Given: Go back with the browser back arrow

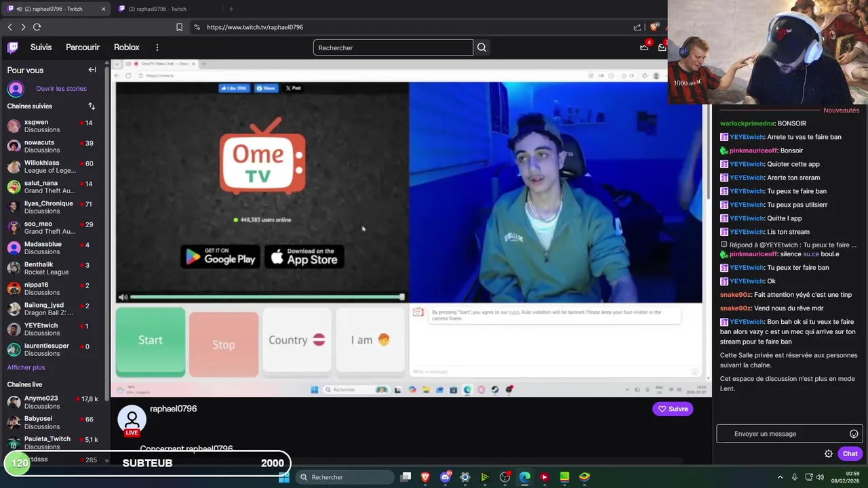Looking at the screenshot, I should pos(9,27).
